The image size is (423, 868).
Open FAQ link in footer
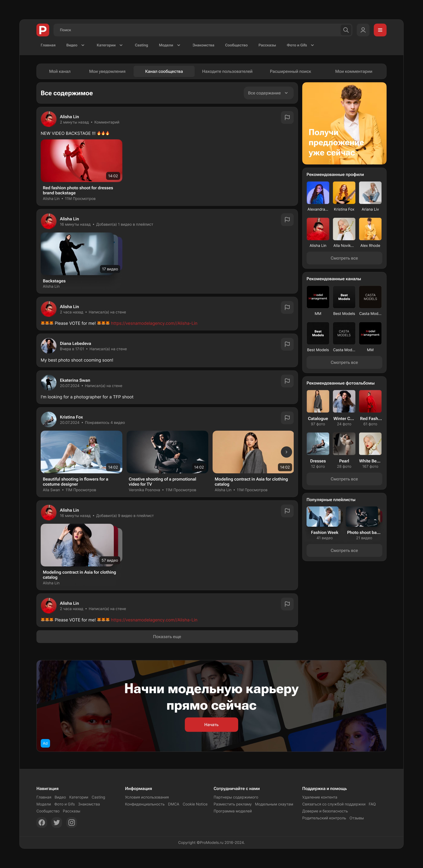point(372,804)
